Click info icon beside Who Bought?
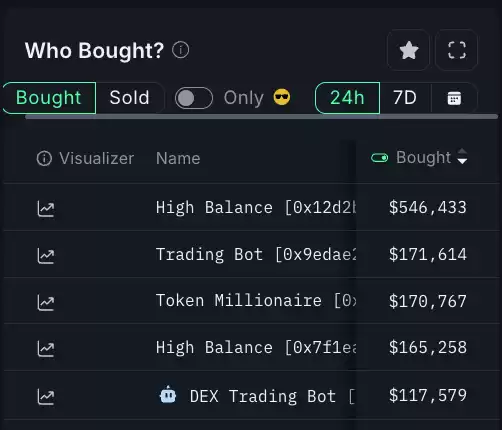The image size is (502, 430). pos(180,50)
